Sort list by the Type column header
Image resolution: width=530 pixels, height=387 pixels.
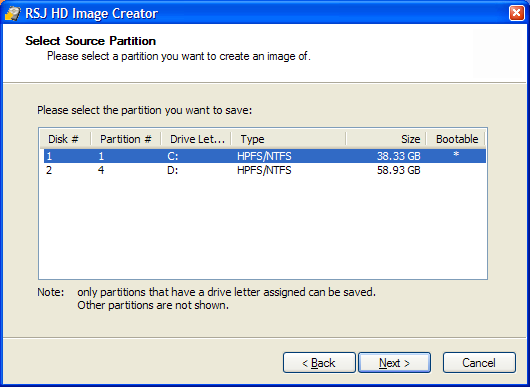(x=289, y=139)
